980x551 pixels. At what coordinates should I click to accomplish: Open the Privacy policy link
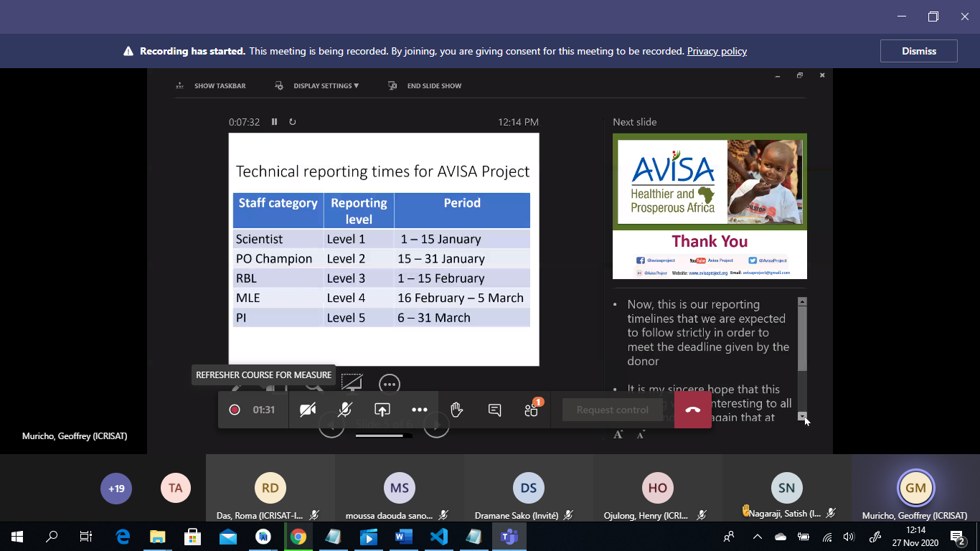click(717, 51)
